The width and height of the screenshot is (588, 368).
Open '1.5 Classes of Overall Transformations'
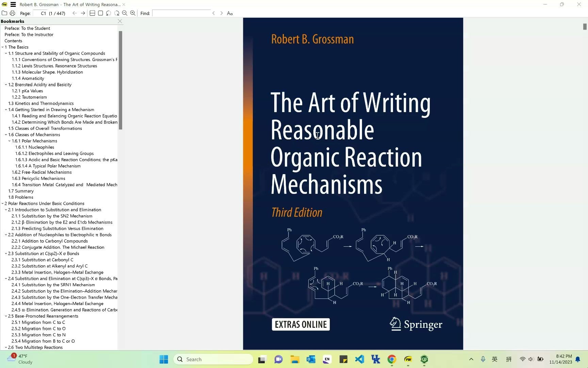coord(45,128)
